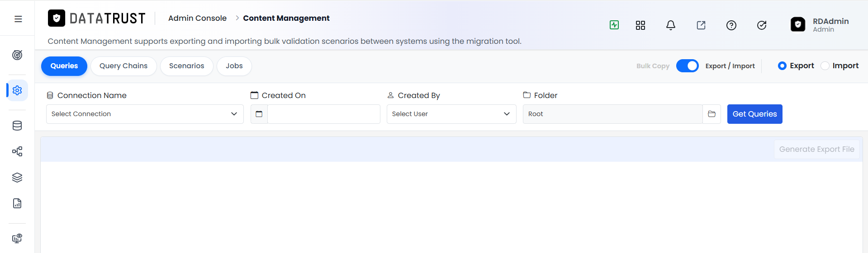
Task: Open the layers stack icon in sidebar
Action: (x=17, y=178)
